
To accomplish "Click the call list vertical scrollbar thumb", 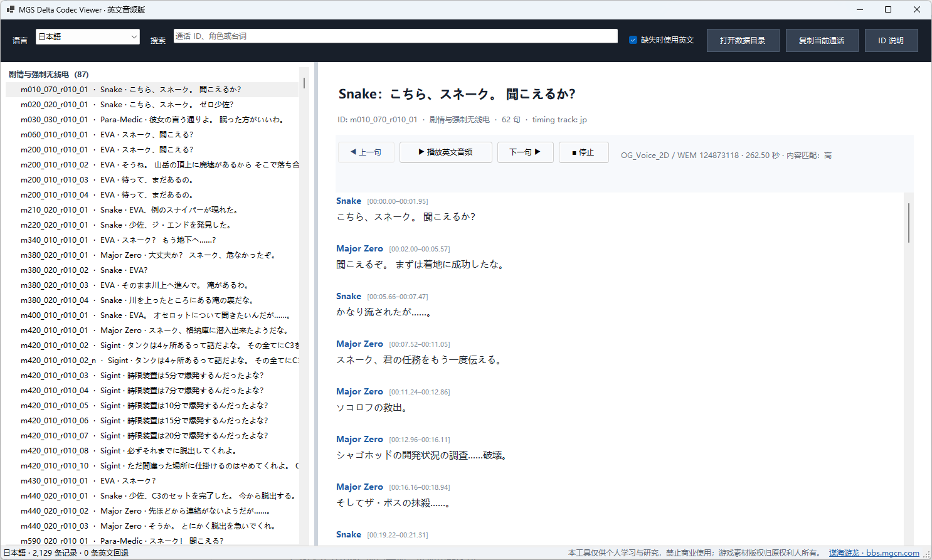I will (x=304, y=83).
